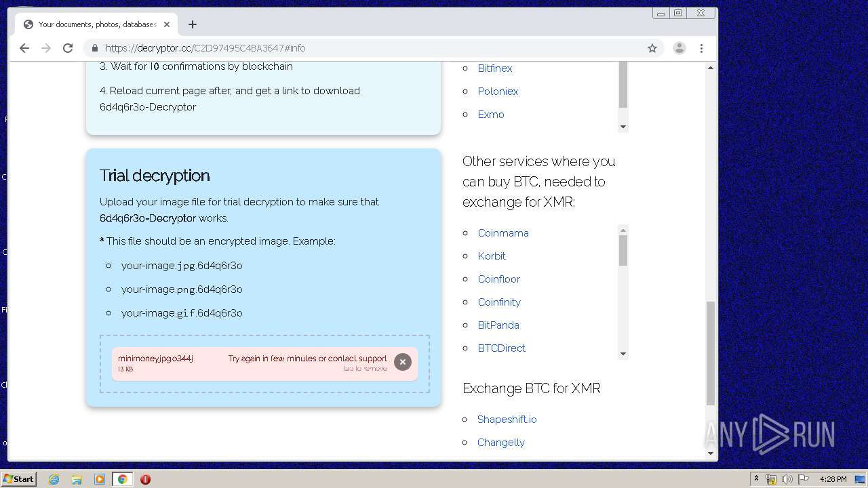Maximize the Chrome window
The height and width of the screenshot is (488, 868).
click(677, 13)
